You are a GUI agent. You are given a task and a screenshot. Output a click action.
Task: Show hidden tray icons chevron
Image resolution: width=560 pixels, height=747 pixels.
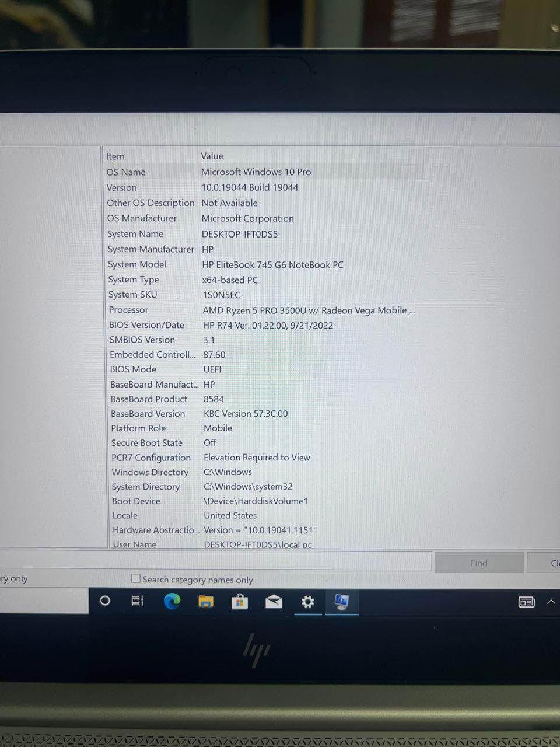551,602
